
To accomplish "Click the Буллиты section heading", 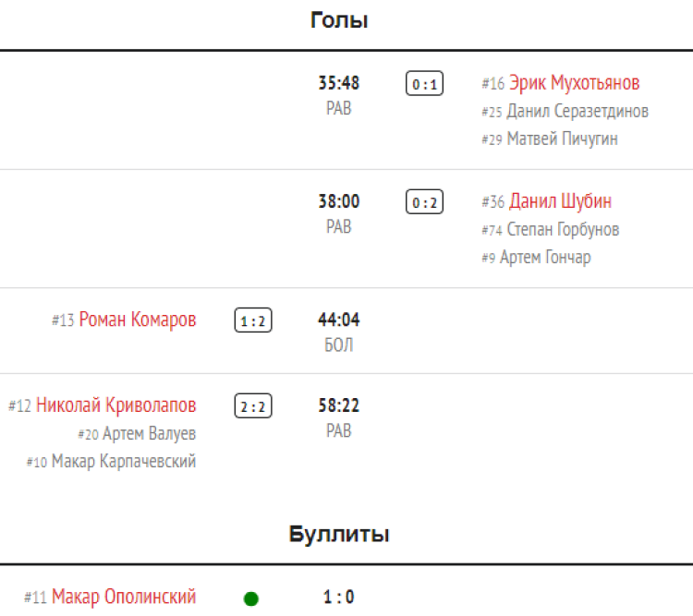I will tap(339, 534).
